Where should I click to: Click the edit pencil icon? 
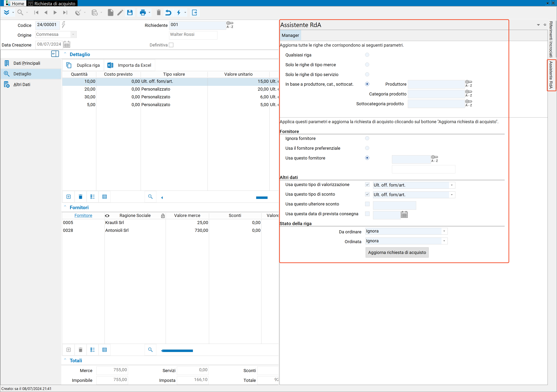click(x=120, y=13)
